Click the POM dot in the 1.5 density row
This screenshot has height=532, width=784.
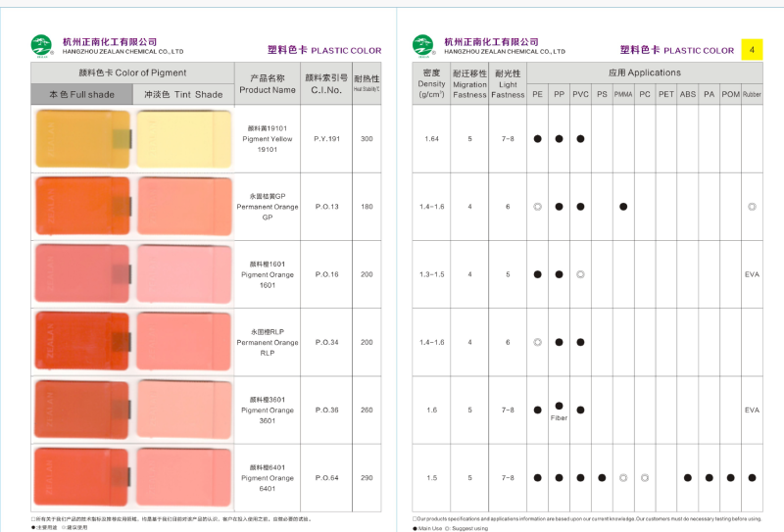[730, 478]
